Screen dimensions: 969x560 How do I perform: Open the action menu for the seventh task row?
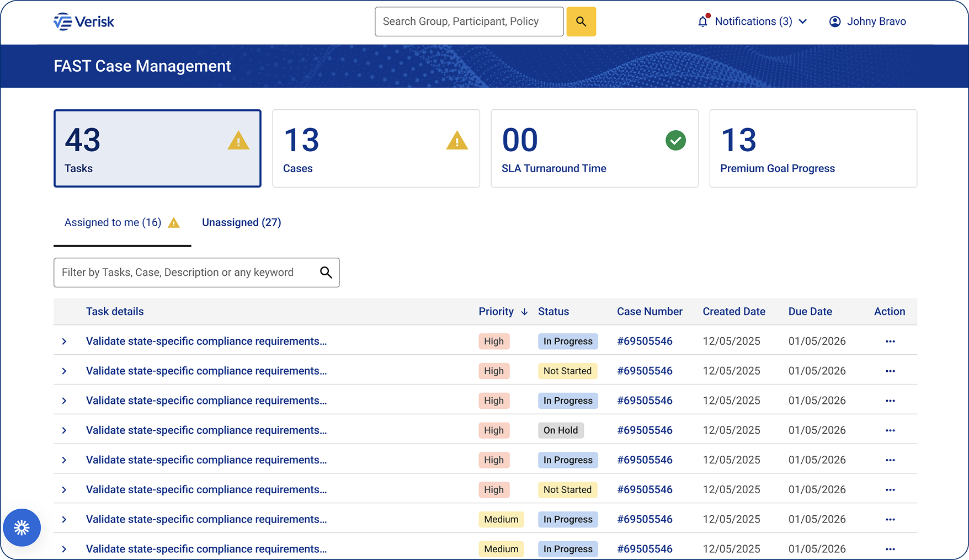pos(890,520)
